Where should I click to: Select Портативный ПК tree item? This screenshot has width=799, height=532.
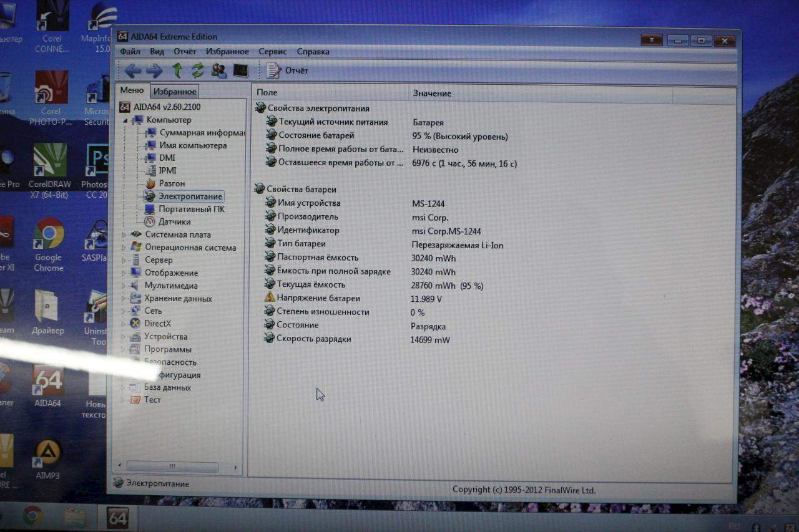click(x=191, y=209)
